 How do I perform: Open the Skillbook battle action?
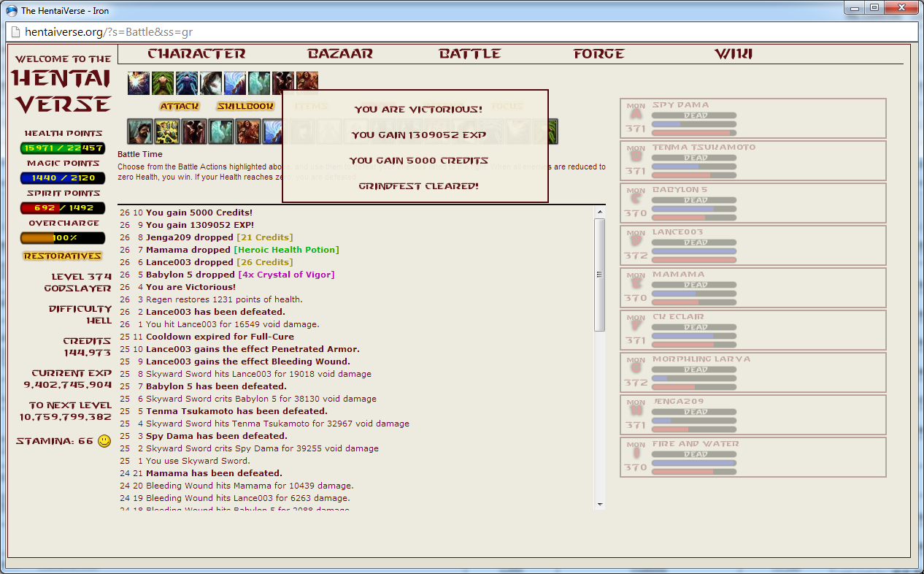(x=245, y=107)
